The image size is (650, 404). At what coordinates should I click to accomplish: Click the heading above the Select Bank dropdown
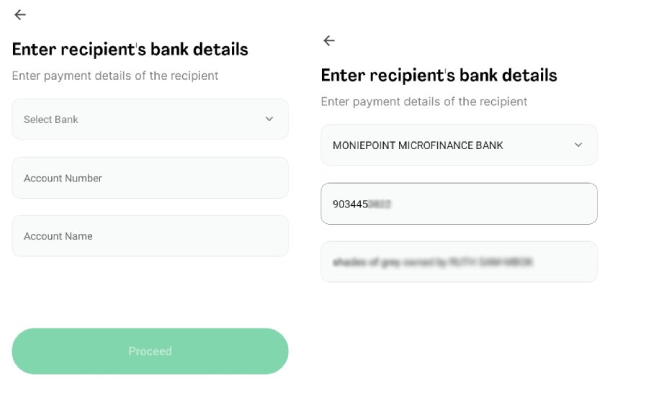pos(130,49)
